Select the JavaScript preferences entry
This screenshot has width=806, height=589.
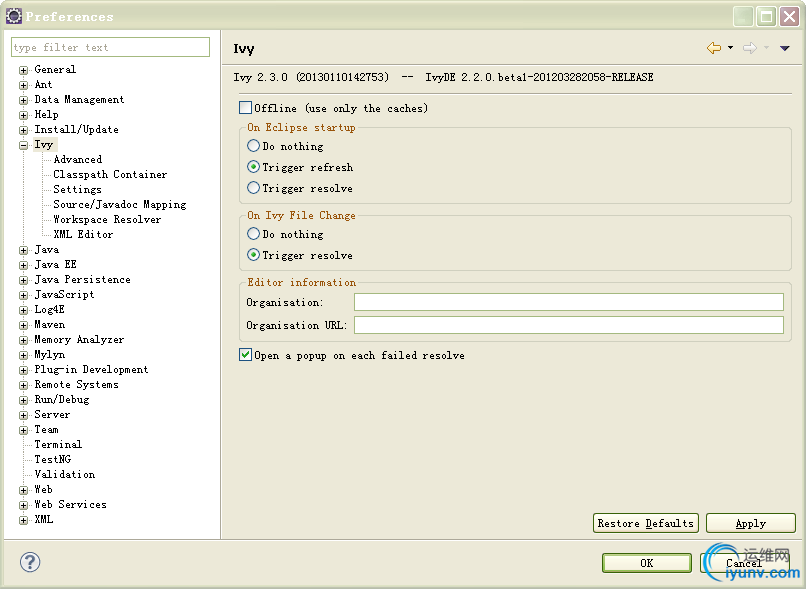[x=64, y=294]
